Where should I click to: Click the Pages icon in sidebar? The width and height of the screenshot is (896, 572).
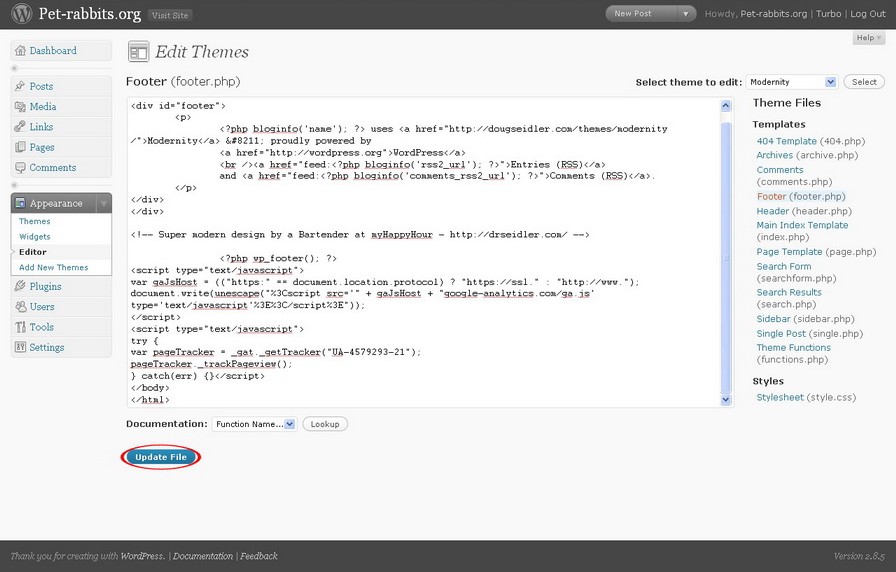20,147
